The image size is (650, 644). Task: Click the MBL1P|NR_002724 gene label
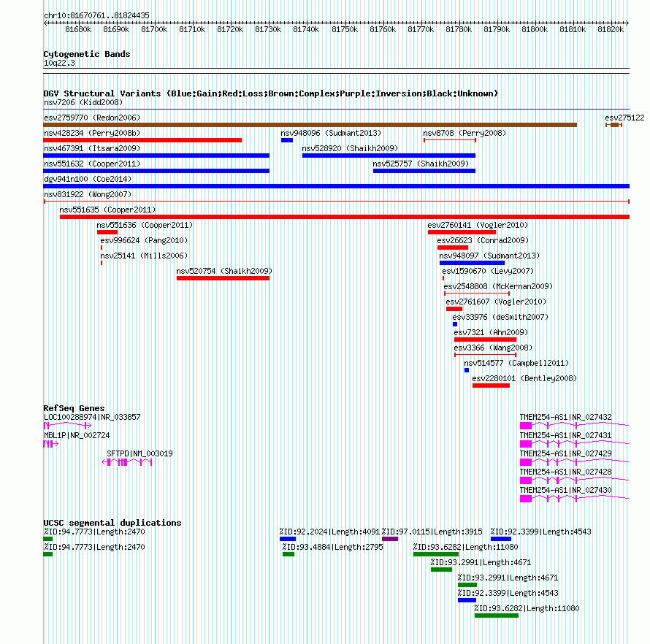point(77,435)
